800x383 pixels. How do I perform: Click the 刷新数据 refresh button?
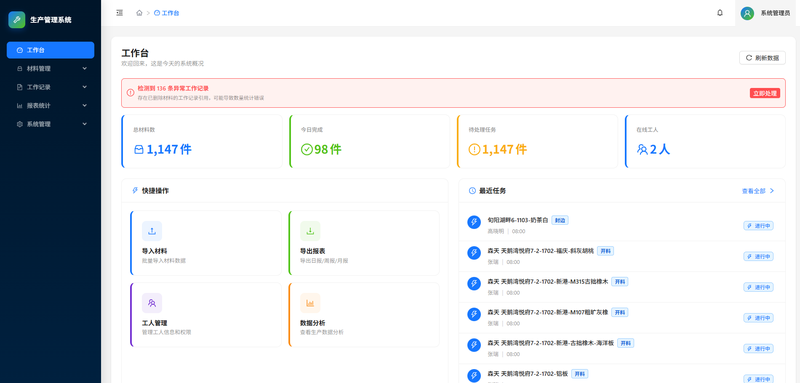[762, 58]
